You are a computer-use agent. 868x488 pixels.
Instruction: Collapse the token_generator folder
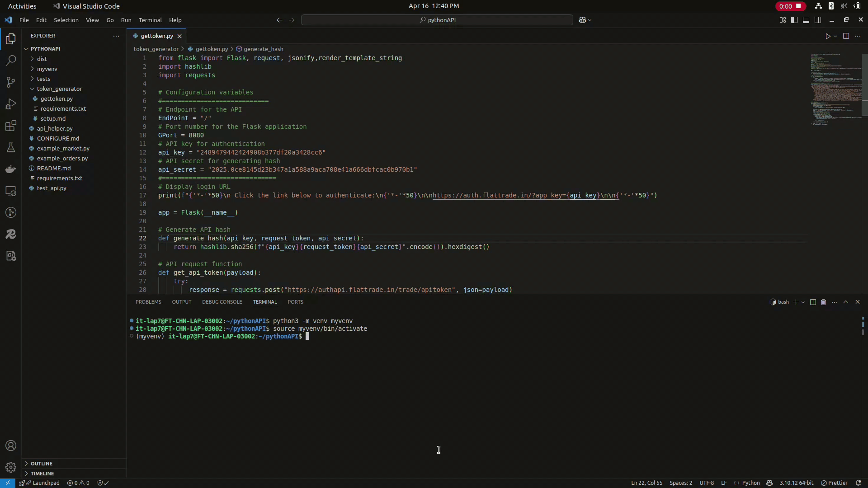59,89
